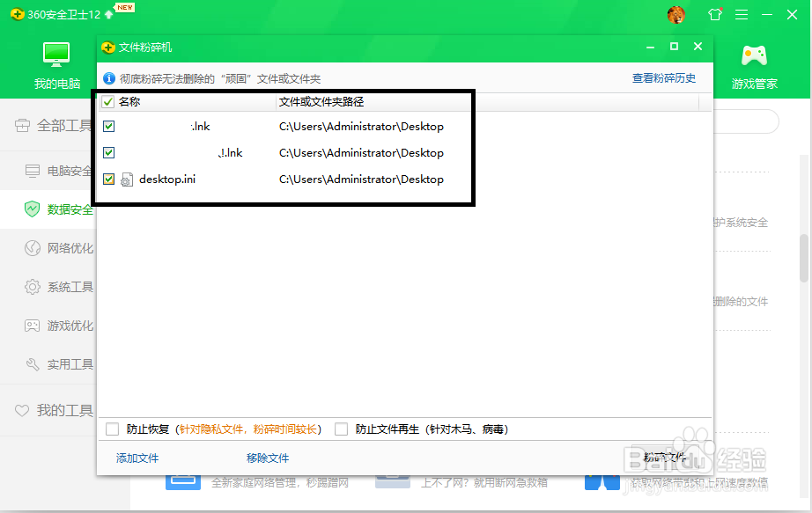Open the user avatar at top right
The image size is (812, 513).
[x=675, y=14]
